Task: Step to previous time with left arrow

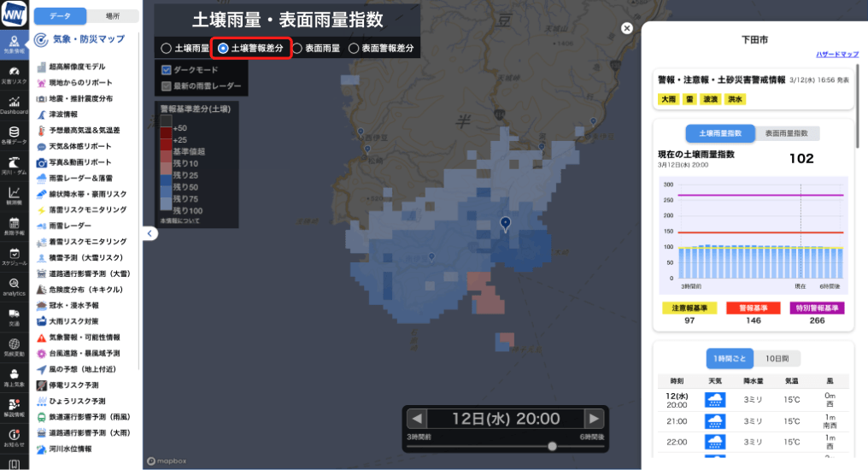Action: (x=416, y=419)
